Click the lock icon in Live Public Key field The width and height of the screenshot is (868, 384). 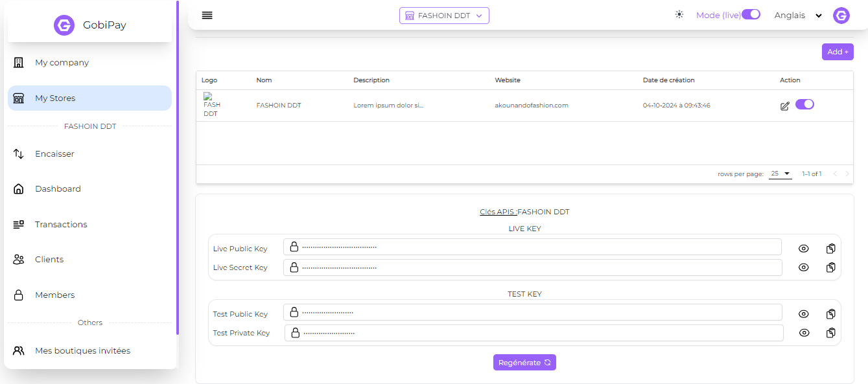[x=294, y=247]
